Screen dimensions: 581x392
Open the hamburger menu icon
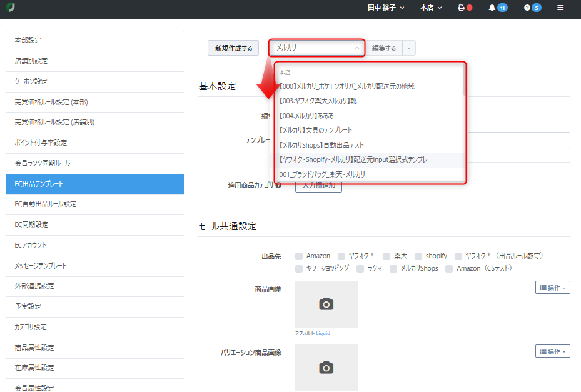(x=560, y=8)
